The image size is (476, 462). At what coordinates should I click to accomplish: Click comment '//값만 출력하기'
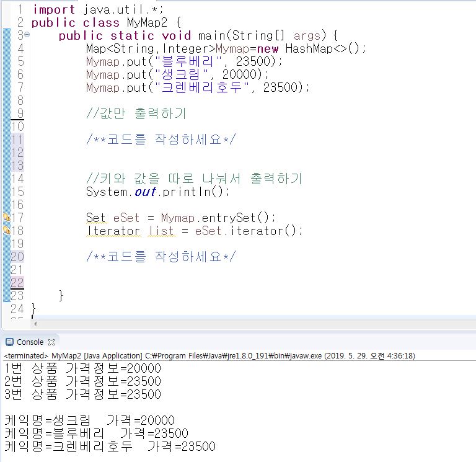coord(136,113)
